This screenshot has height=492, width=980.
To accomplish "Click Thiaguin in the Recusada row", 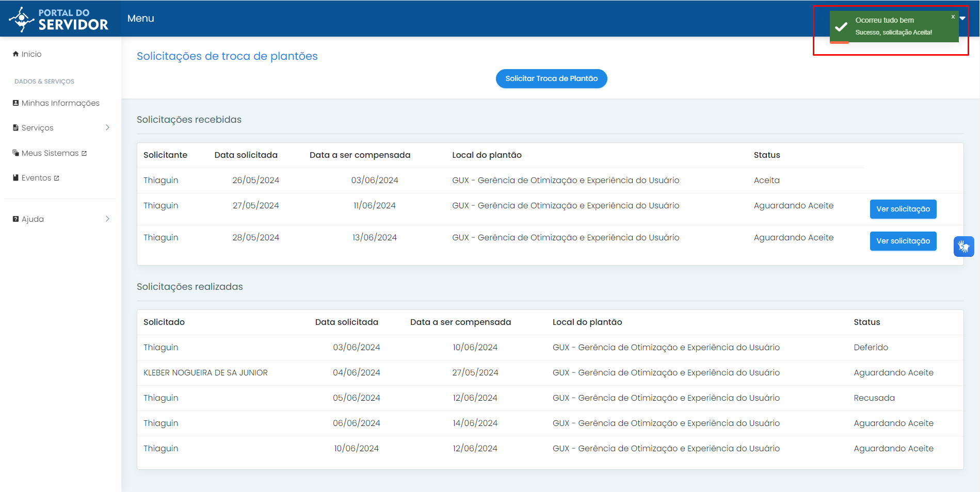I will [161, 398].
